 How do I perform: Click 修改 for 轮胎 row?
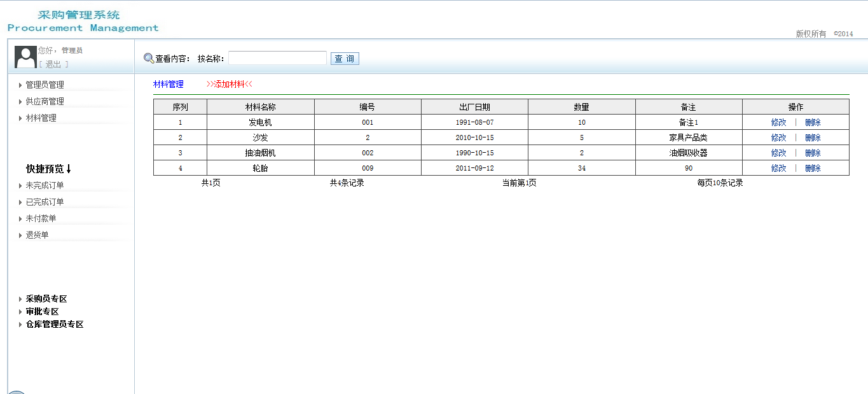[778, 168]
